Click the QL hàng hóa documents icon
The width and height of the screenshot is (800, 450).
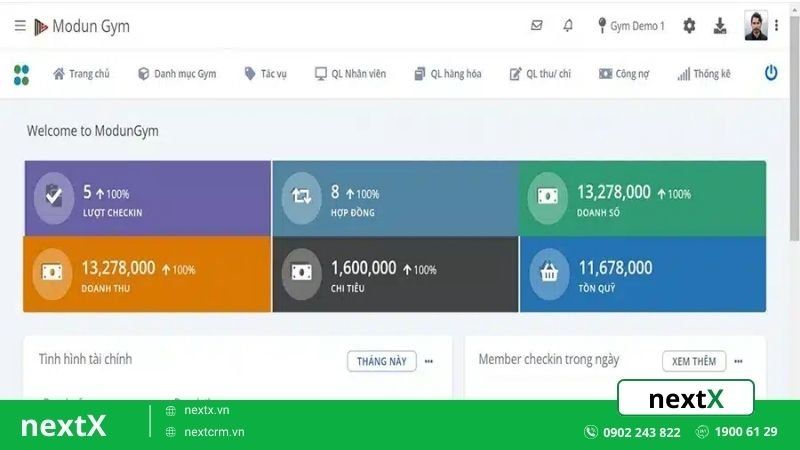(419, 74)
